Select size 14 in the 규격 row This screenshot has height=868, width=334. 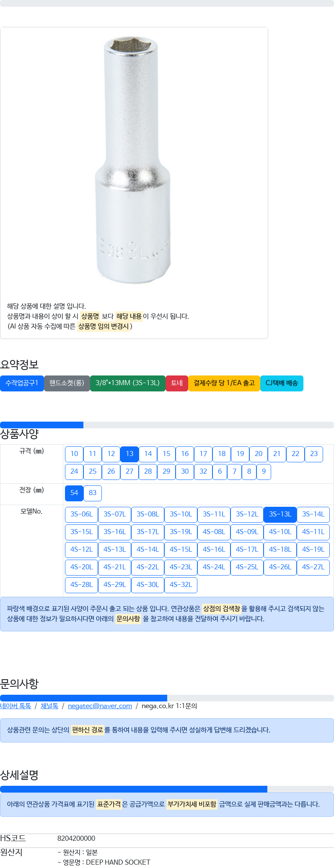pyautogui.click(x=148, y=454)
